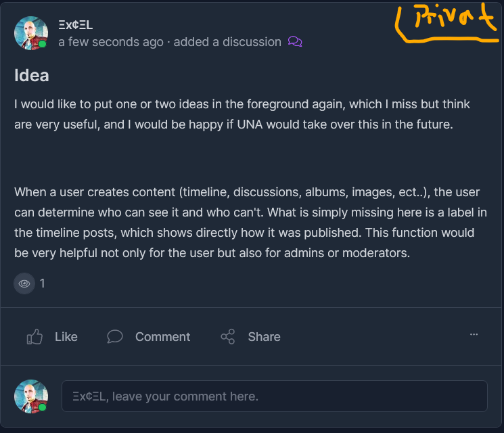Viewport: 504px width, 433px height.
Task: Click the purple discussion bubbles icon
Action: tap(295, 42)
